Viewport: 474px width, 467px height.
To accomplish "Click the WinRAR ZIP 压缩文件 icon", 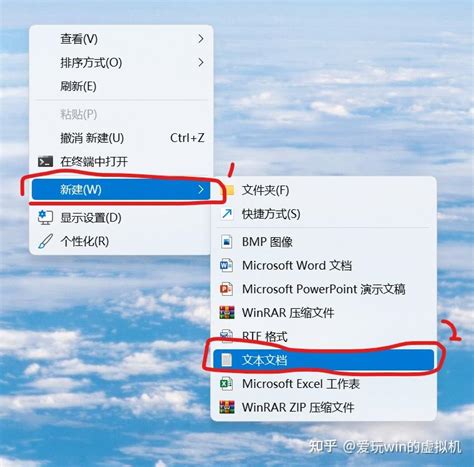I will [x=227, y=407].
